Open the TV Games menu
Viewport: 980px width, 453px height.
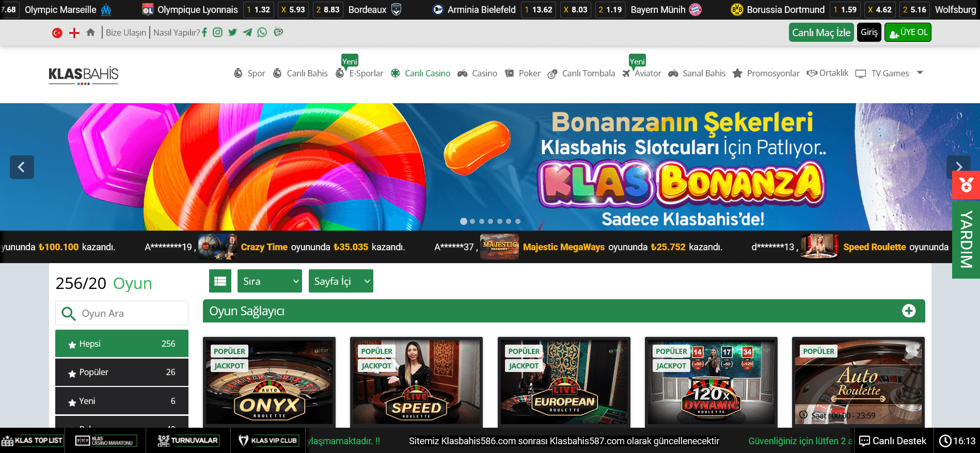click(x=882, y=73)
